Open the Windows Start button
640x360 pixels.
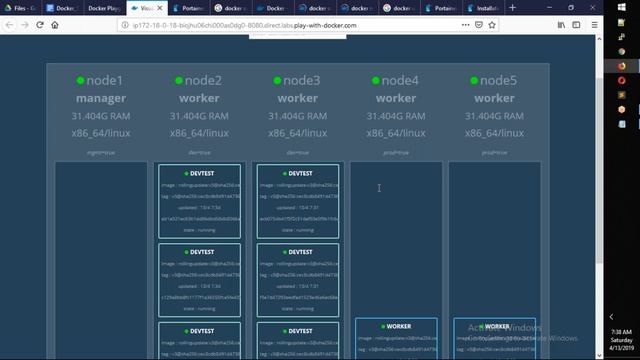(x=622, y=7)
